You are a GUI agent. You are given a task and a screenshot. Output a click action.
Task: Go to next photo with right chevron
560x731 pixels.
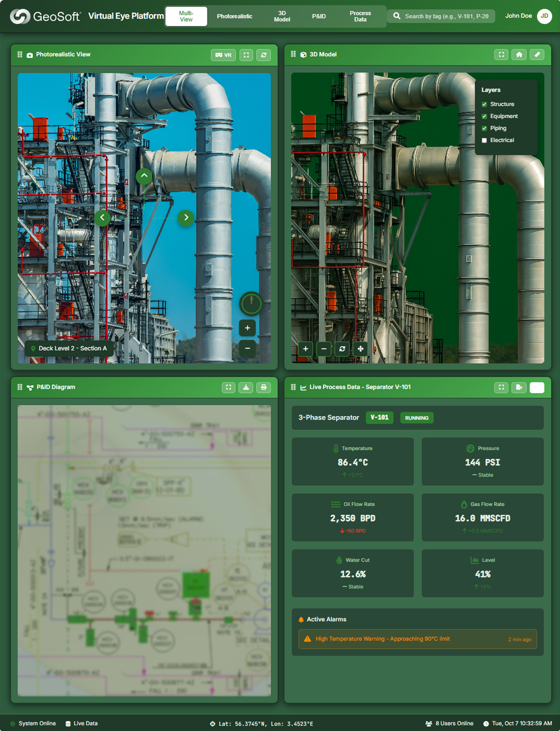click(x=186, y=218)
